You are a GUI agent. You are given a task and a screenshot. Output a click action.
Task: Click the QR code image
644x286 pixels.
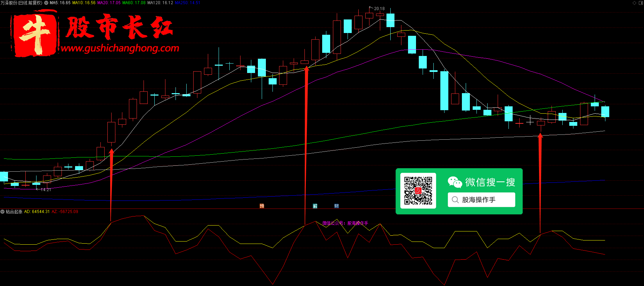[418, 191]
